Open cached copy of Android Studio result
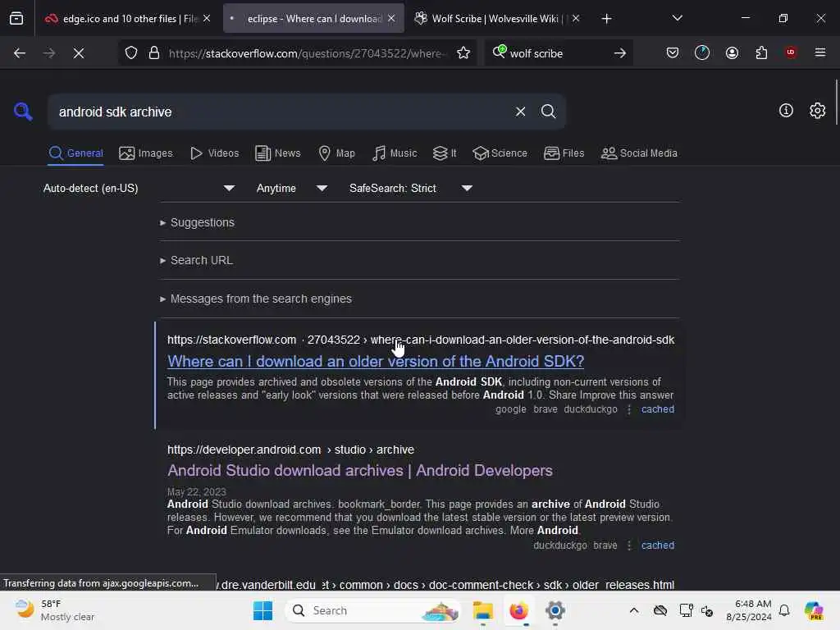 pyautogui.click(x=658, y=546)
